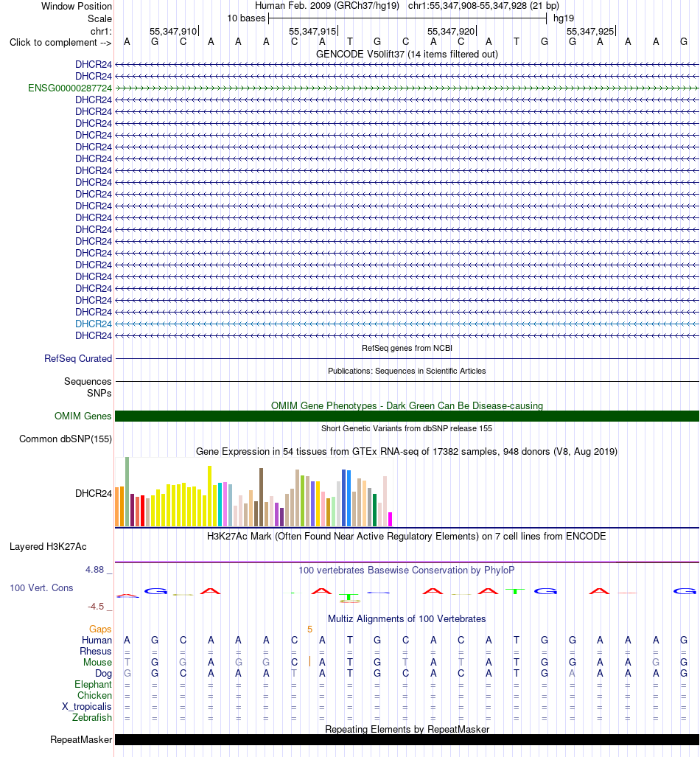The width and height of the screenshot is (700, 757).
Task: Click the Sequences track label
Action: [x=88, y=381]
